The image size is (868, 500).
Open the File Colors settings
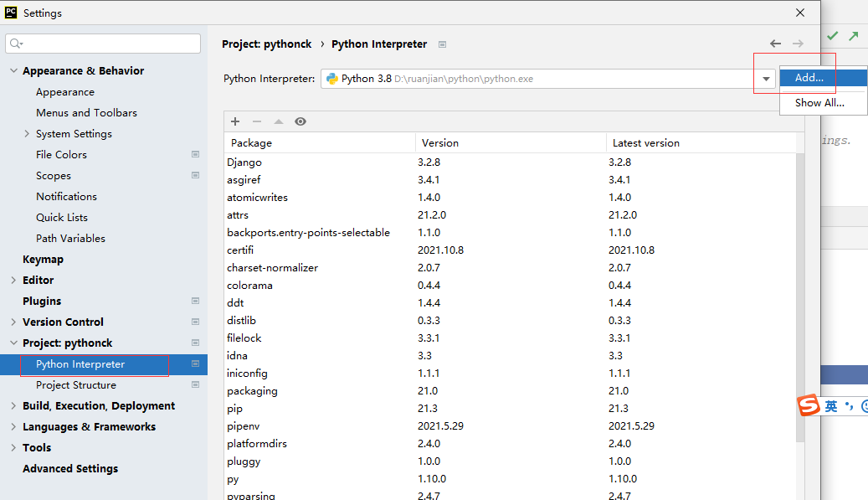(61, 154)
